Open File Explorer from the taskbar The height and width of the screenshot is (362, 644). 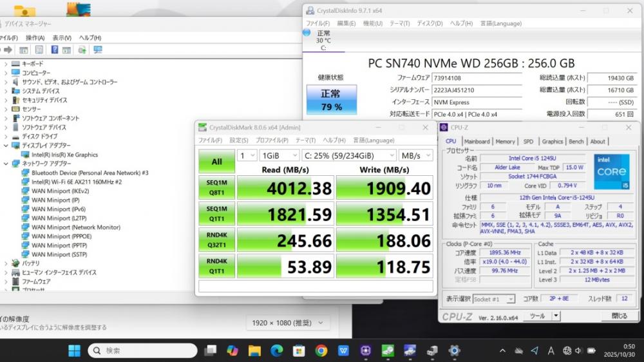(x=255, y=350)
